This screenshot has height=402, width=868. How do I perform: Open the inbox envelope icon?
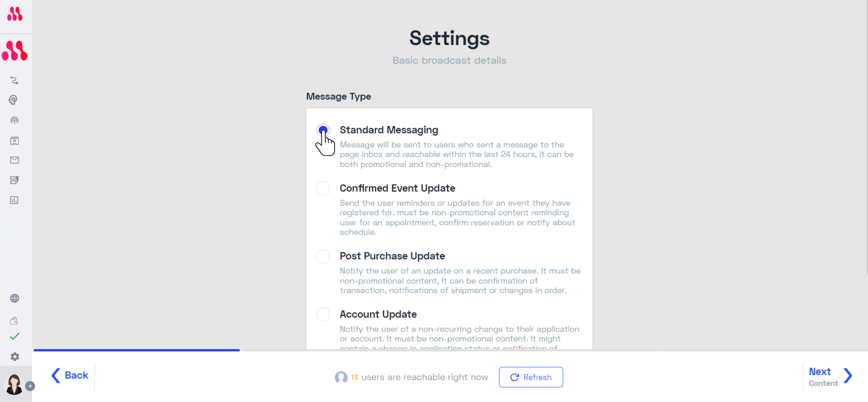point(14,160)
